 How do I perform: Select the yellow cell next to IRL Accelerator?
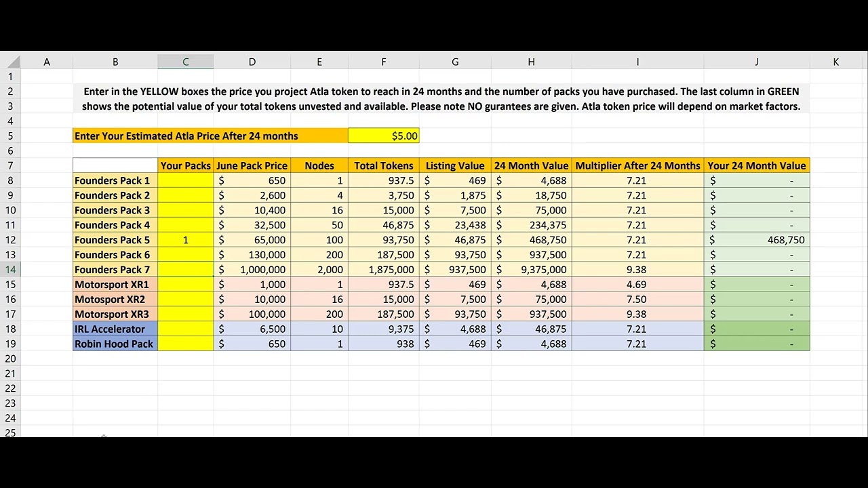coord(185,329)
